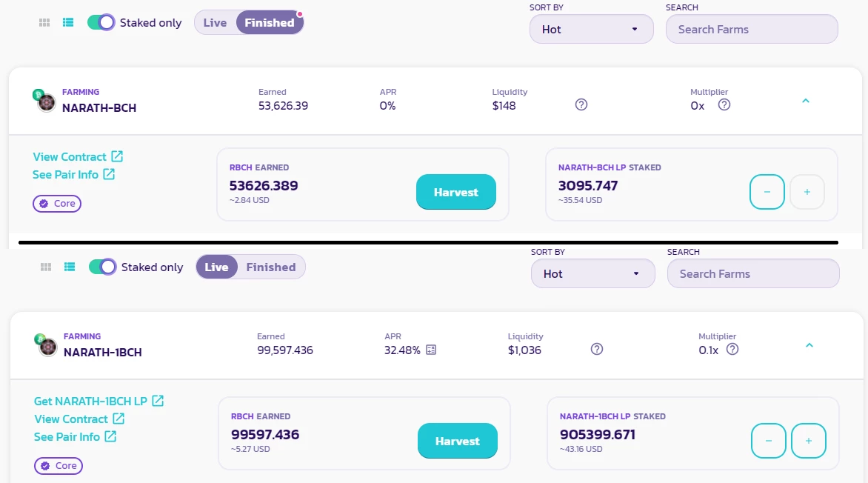This screenshot has width=868, height=483.
Task: Open the top Sort By Hot dropdown
Action: (x=591, y=30)
